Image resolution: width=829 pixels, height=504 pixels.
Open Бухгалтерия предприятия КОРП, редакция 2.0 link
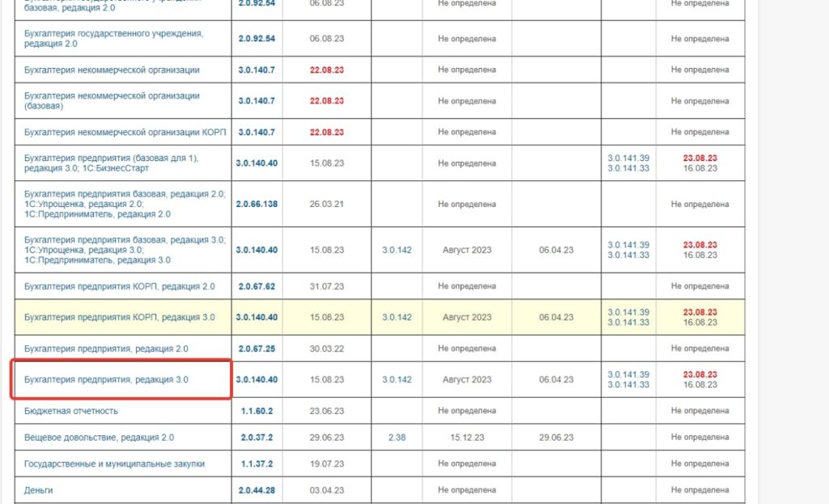(120, 286)
